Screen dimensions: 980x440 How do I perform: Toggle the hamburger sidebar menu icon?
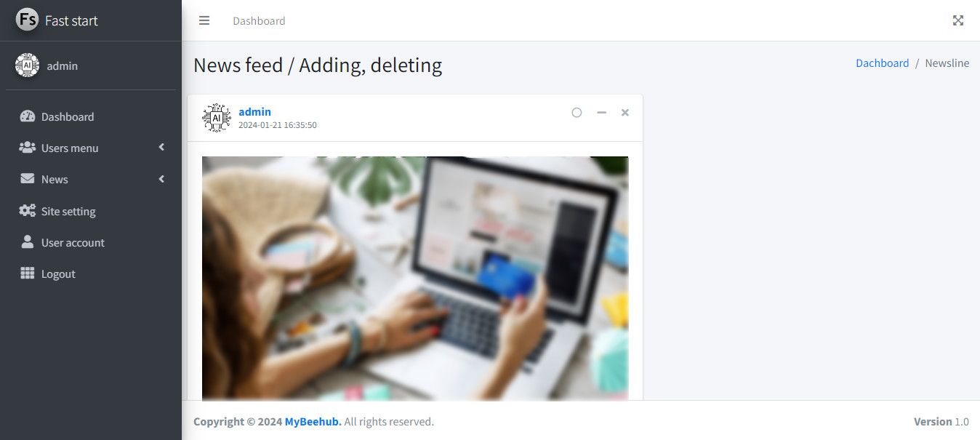click(204, 20)
